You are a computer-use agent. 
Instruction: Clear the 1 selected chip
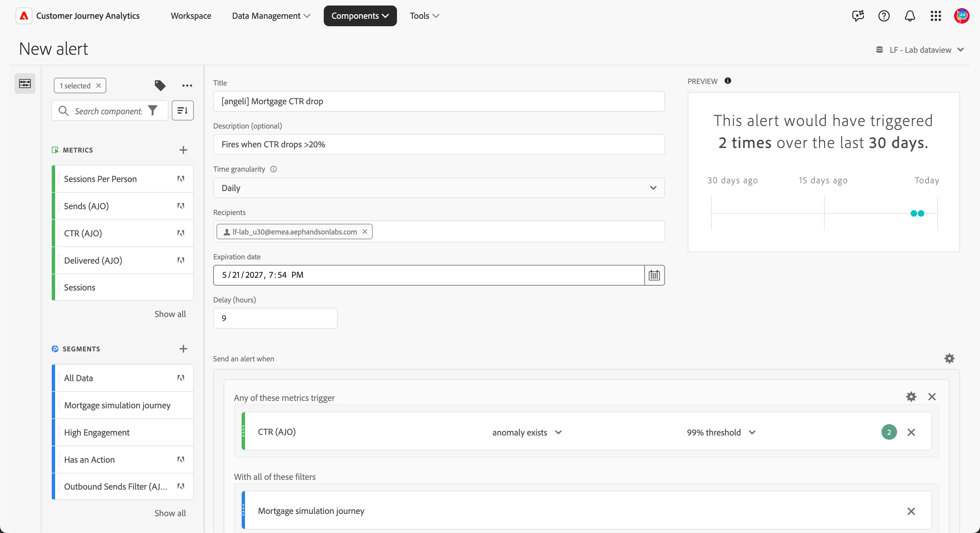pyautogui.click(x=99, y=85)
